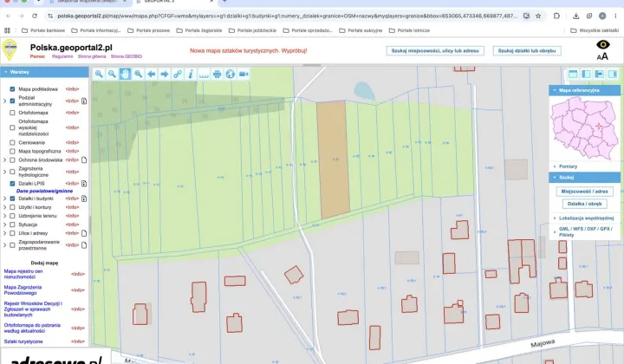The image size is (624, 364).
Task: Click the Poland reference map thumbnail
Action: (x=585, y=128)
